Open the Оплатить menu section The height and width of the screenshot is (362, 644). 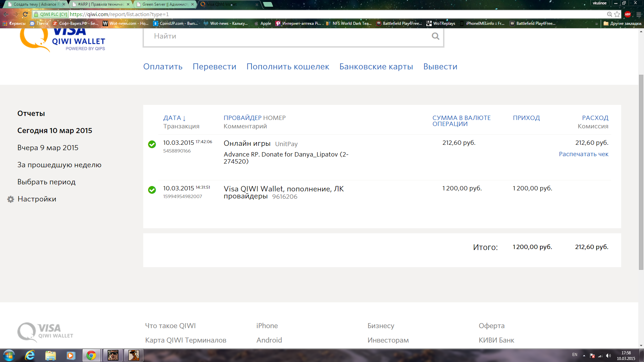(163, 67)
